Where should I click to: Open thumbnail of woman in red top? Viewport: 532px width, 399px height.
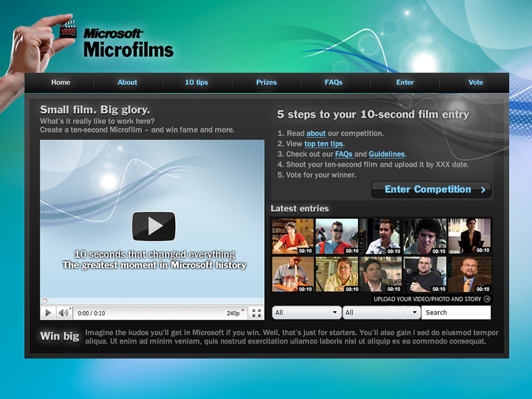pyautogui.click(x=293, y=236)
